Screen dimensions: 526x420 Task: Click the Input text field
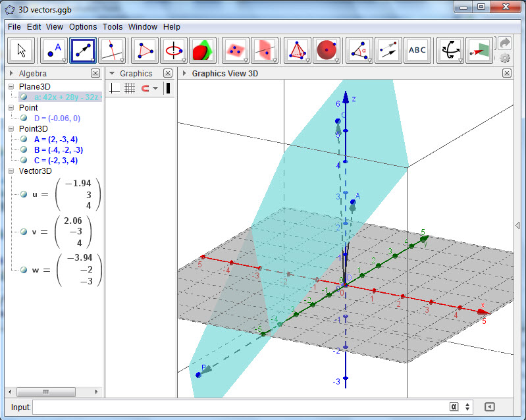point(240,407)
